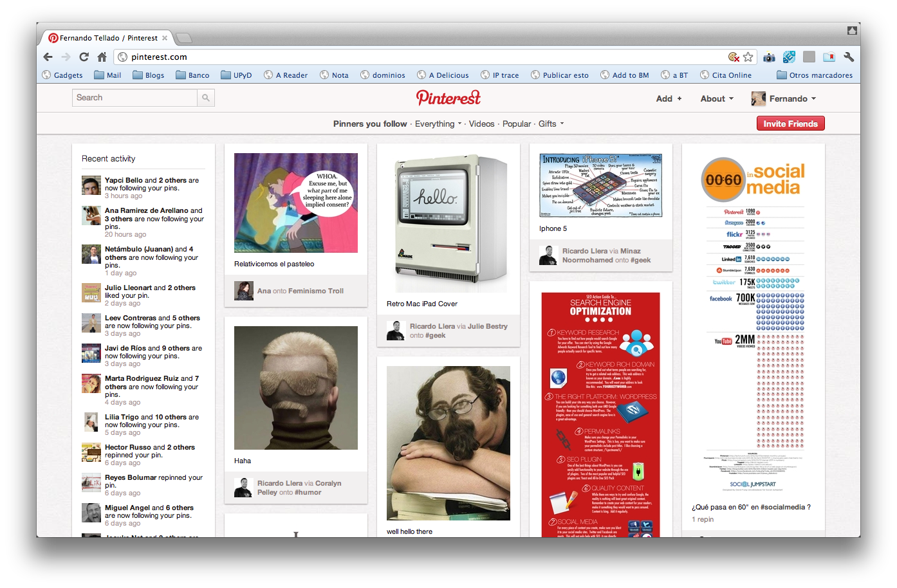The width and height of the screenshot is (897, 588).
Task: Open the Mail bookmark folder
Action: (107, 75)
